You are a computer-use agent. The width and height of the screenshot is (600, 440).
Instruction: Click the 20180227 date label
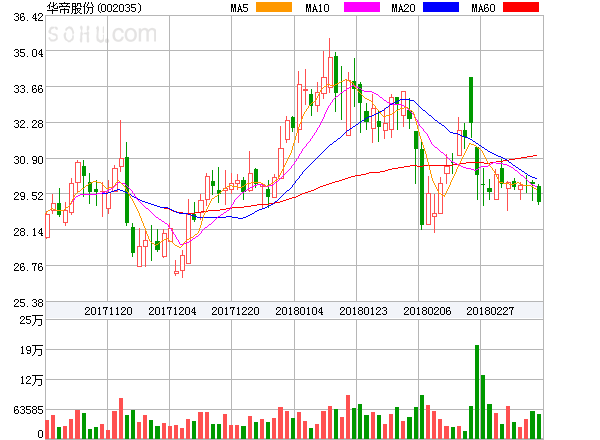click(490, 311)
